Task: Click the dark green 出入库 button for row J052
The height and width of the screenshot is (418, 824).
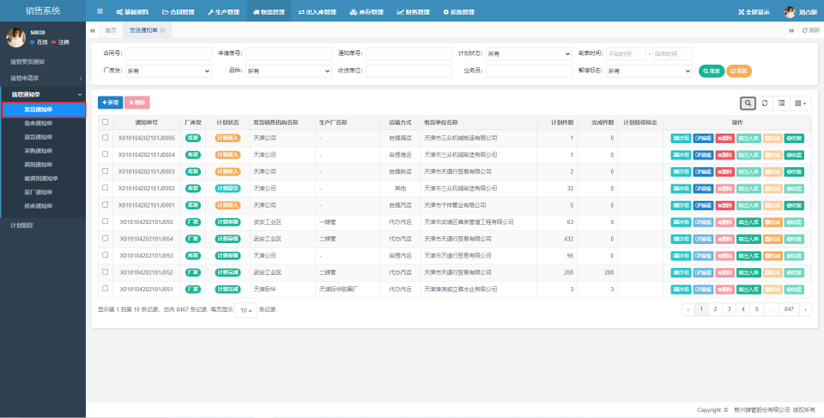Action: (749, 273)
